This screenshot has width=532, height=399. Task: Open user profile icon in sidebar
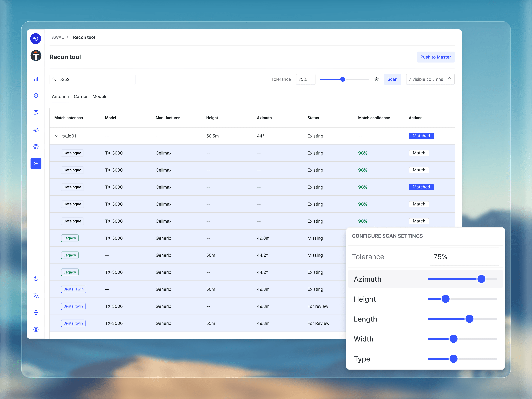tap(36, 329)
